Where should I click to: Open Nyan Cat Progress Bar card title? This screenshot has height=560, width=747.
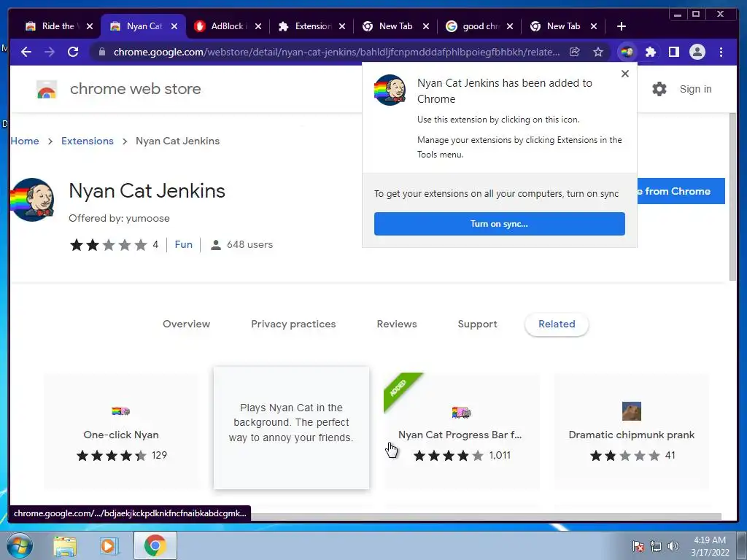click(460, 435)
